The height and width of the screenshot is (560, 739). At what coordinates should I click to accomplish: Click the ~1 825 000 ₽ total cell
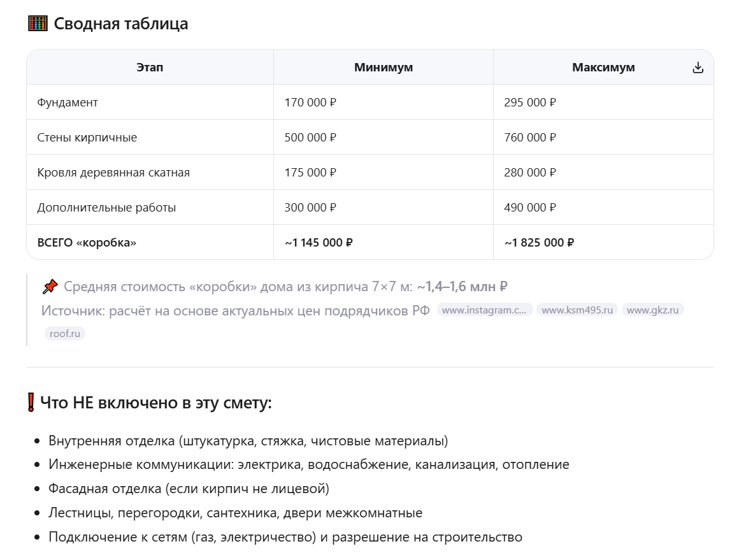[x=539, y=242]
